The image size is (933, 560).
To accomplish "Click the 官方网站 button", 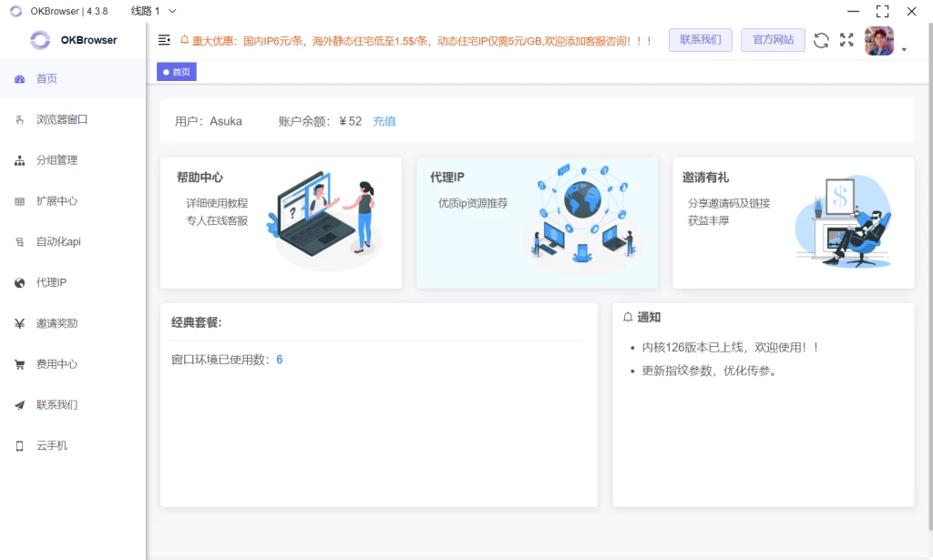I will coord(772,40).
